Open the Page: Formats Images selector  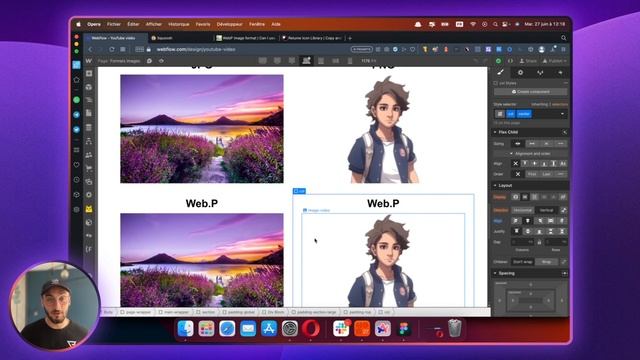point(119,61)
